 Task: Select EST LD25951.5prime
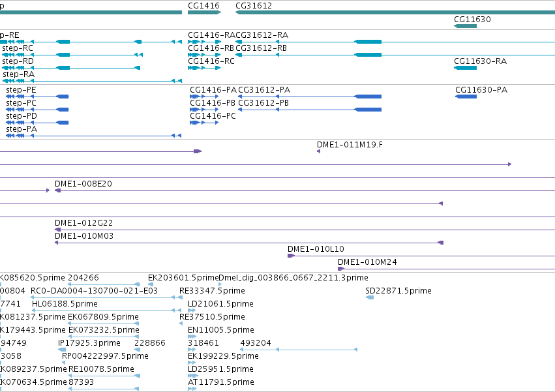(220, 369)
